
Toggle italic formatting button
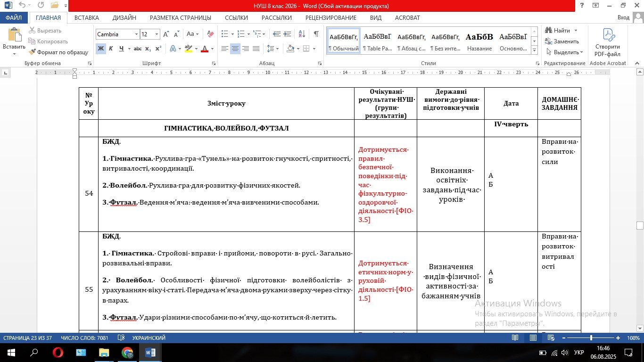(x=111, y=49)
